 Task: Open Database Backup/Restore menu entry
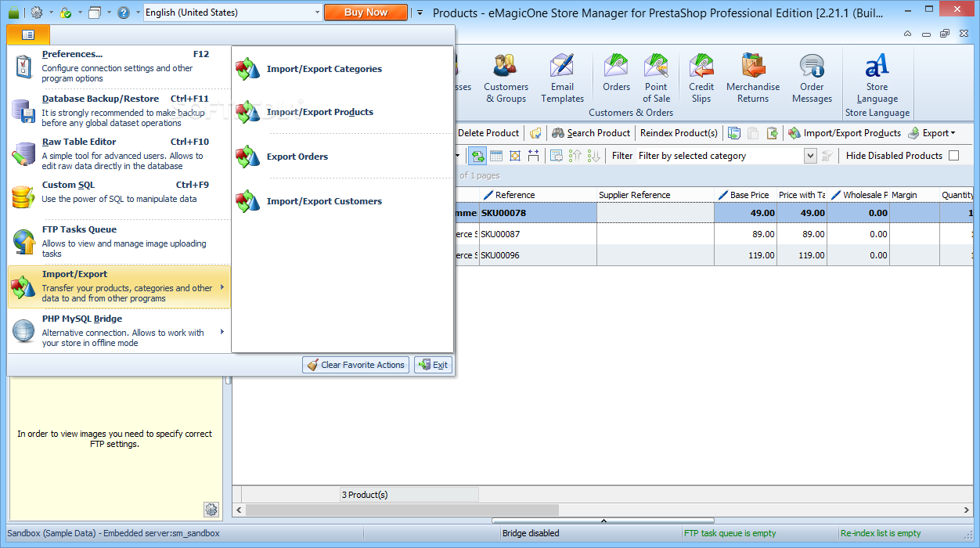click(119, 111)
